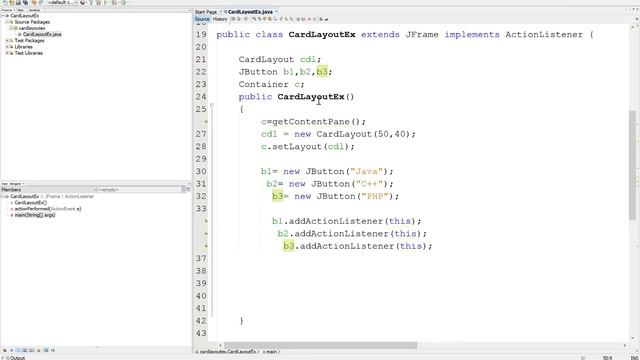Image resolution: width=640 pixels, height=360 pixels.
Task: Click the Uncomment icon in editor toolbar
Action: coord(326,19)
